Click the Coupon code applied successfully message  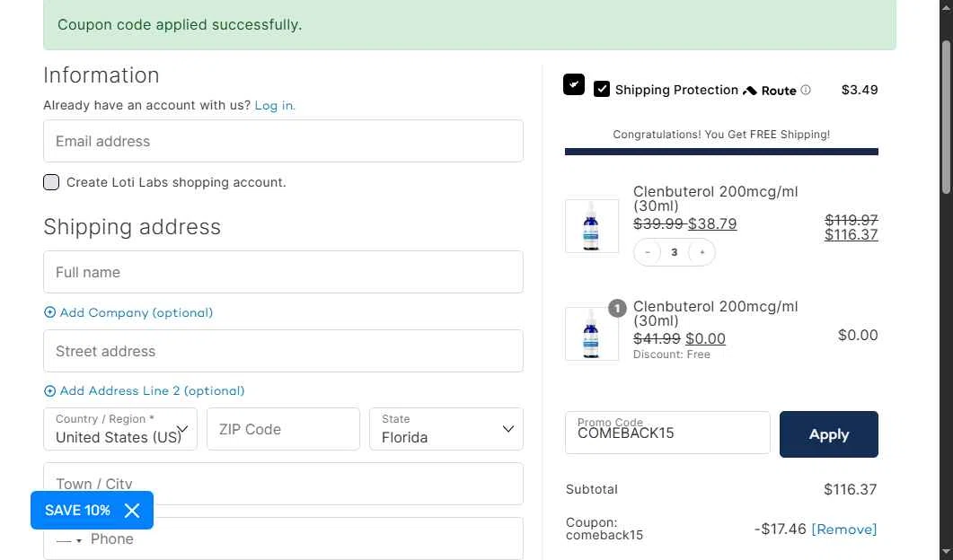pyautogui.click(x=180, y=25)
